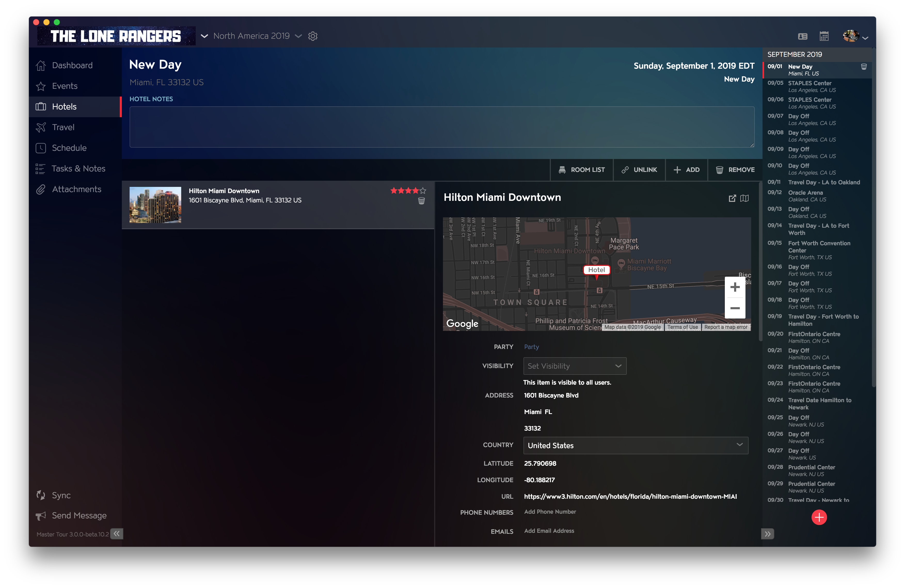This screenshot has height=588, width=905.
Task: Click the Dashboard house icon
Action: (41, 65)
